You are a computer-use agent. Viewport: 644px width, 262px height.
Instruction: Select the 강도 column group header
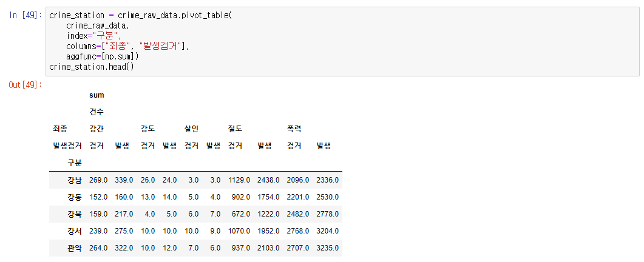[147, 129]
